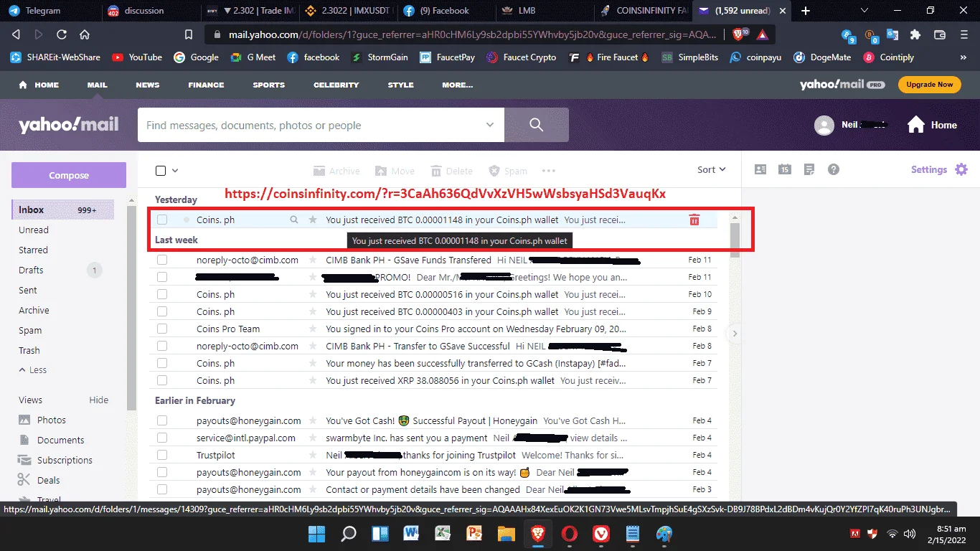
Task: Check the Transfer to GSave Successful message
Action: (x=162, y=346)
